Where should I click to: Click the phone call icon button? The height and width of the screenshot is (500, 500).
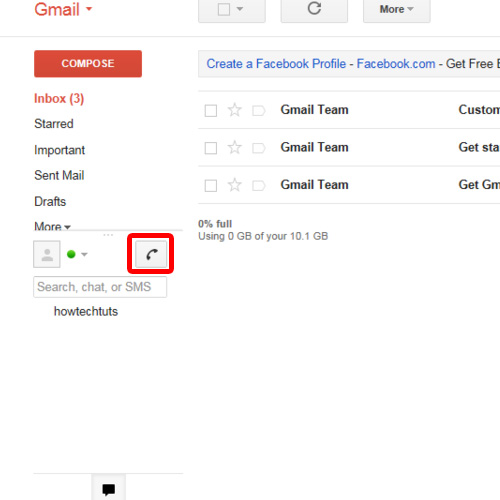151,254
